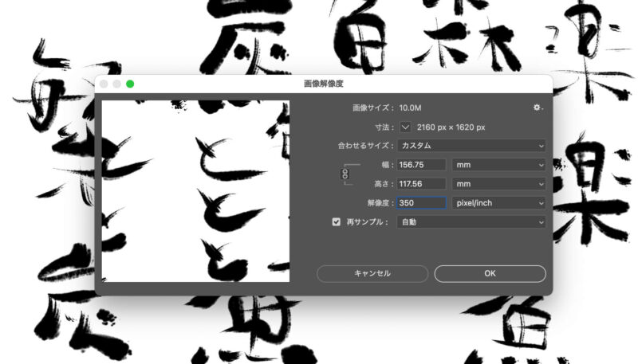Toggle the constrain proportions link icon

[345, 174]
